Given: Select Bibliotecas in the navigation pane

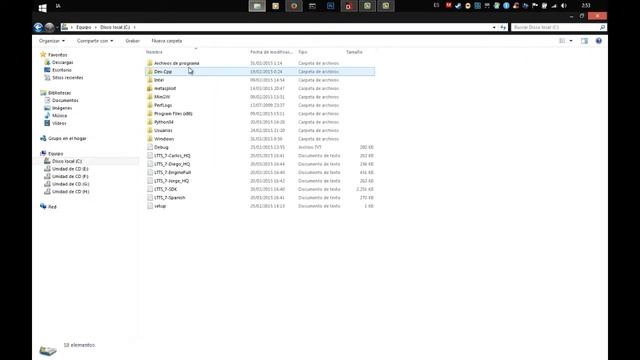Looking at the screenshot, I should pos(59,93).
